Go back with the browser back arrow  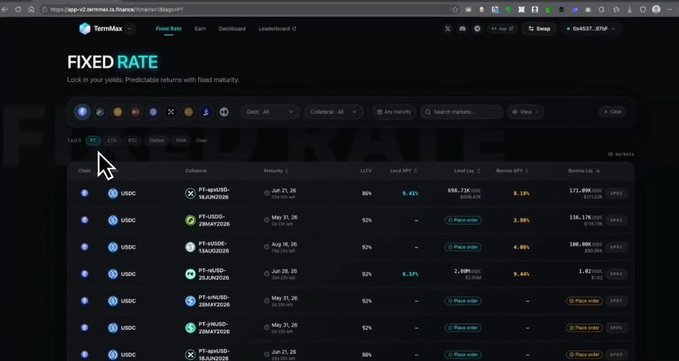click(5, 9)
